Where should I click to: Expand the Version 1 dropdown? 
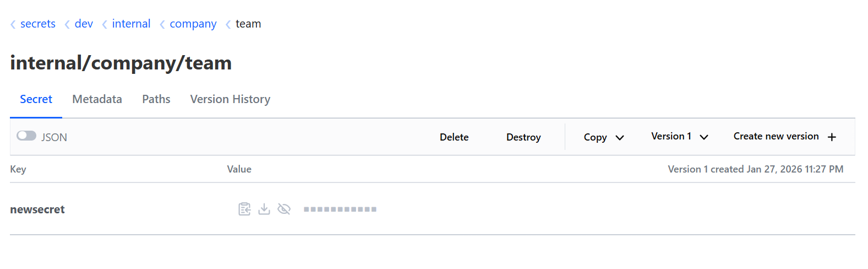[x=679, y=137]
